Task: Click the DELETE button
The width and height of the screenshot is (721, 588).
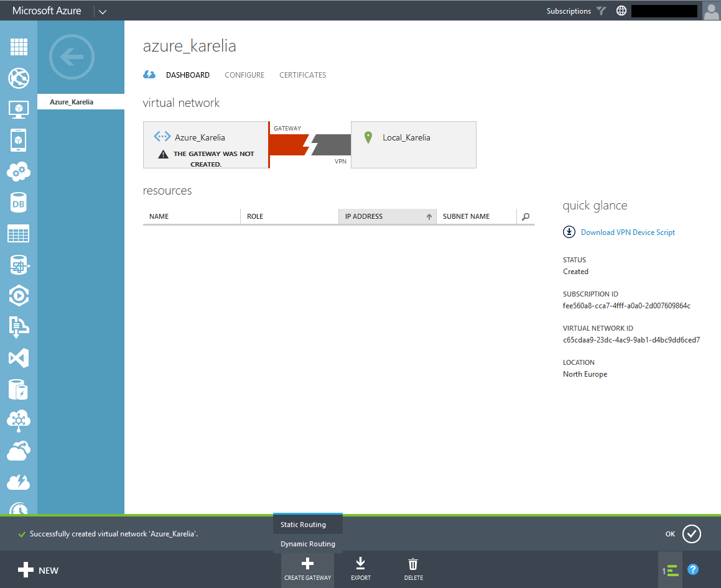Action: (414, 569)
